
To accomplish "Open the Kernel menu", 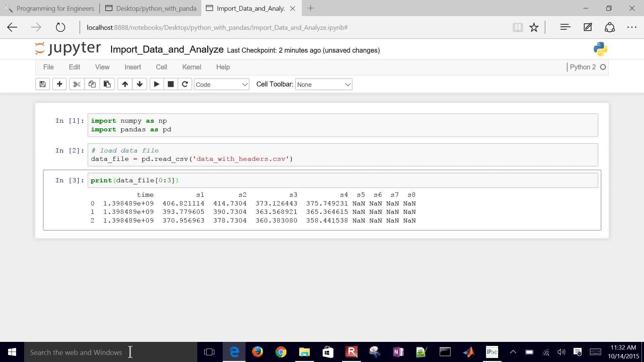I will point(192,67).
